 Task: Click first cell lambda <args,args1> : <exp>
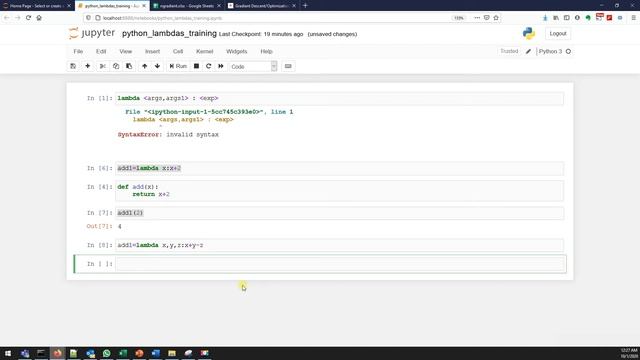pyautogui.click(x=340, y=98)
